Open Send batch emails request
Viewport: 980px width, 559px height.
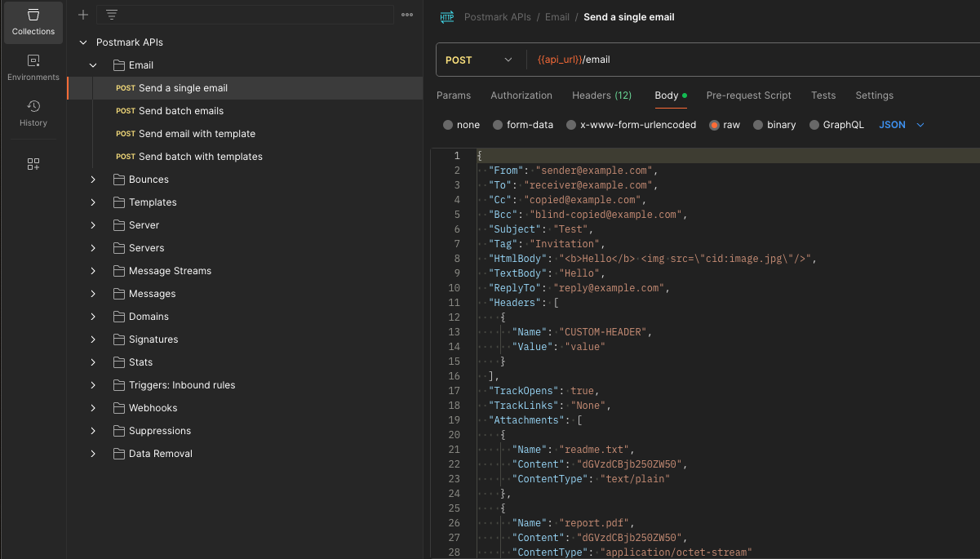point(180,111)
